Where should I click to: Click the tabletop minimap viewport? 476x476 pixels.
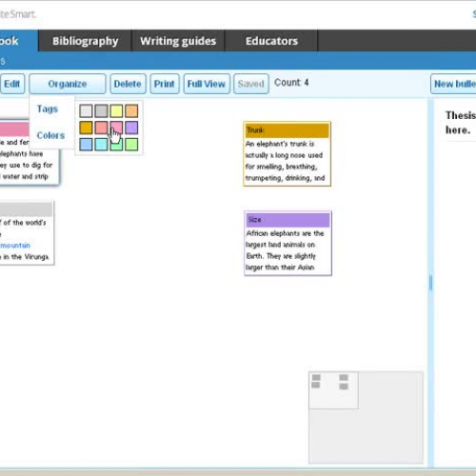pos(333,390)
